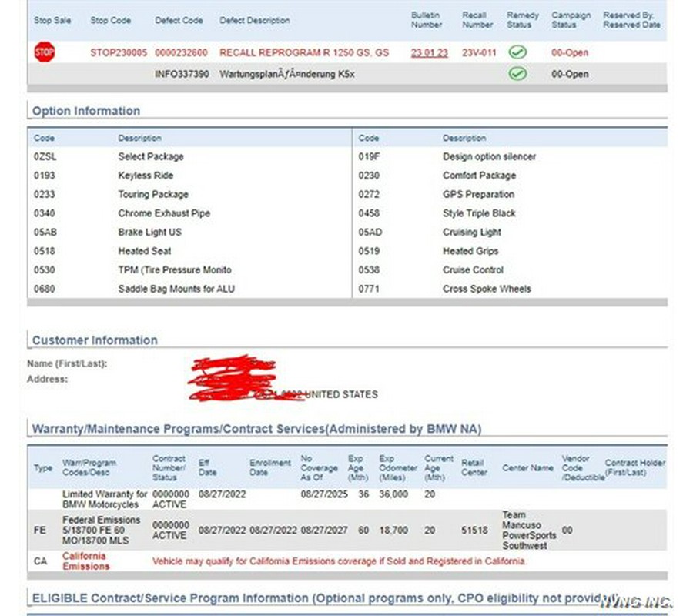Click the Style Triple Black option
The width and height of the screenshot is (693, 616).
[x=479, y=213]
